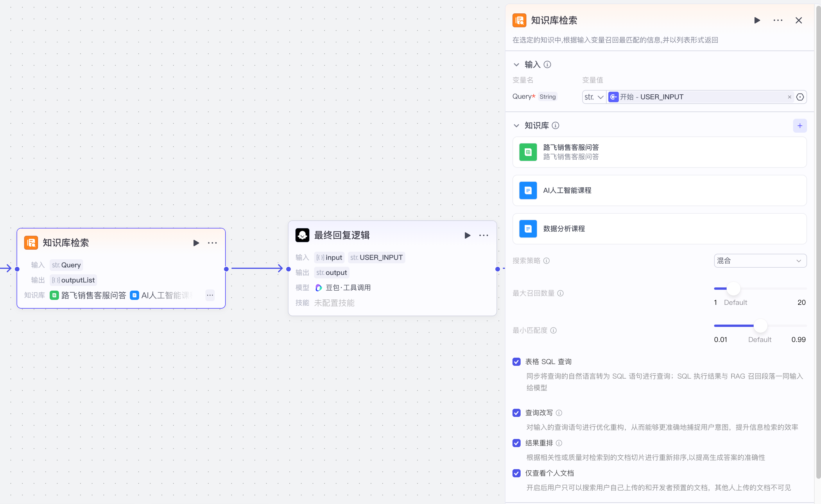Viewport: 821px width, 504px height.
Task: Collapse the 输入 section
Action: [x=516, y=65]
